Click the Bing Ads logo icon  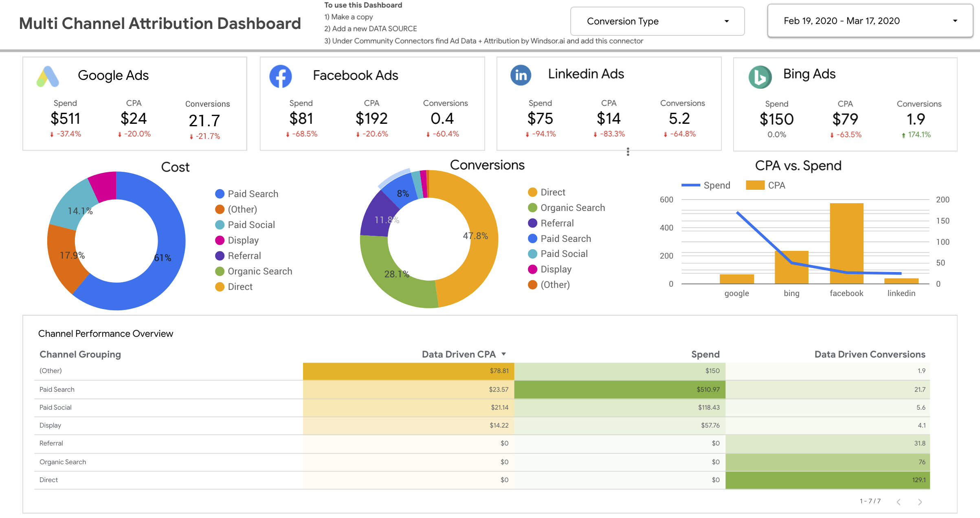[760, 77]
